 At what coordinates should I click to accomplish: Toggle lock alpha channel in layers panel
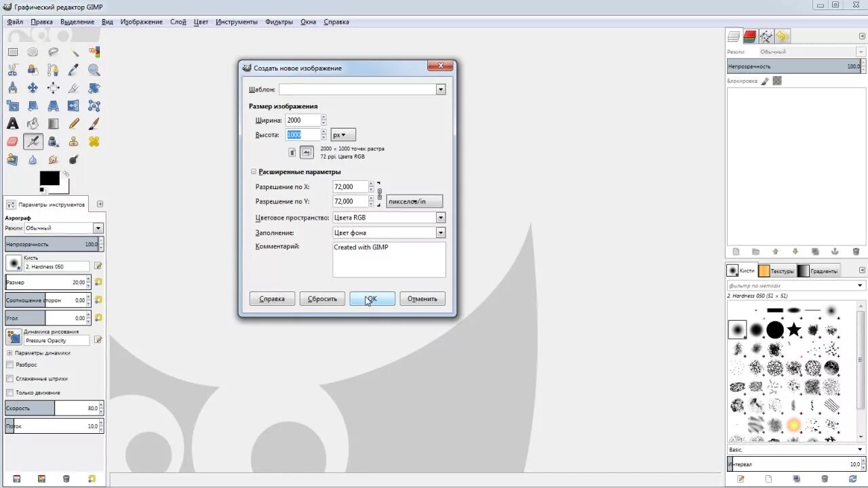click(777, 81)
